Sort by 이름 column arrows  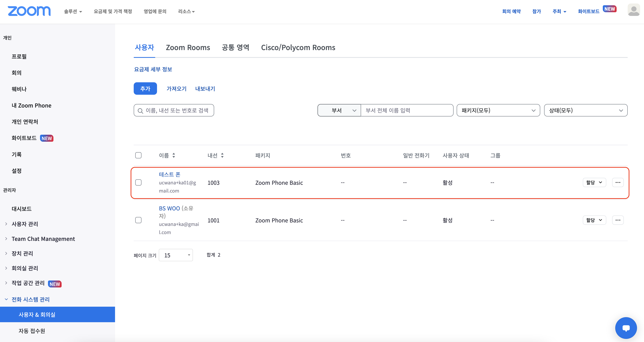174,155
